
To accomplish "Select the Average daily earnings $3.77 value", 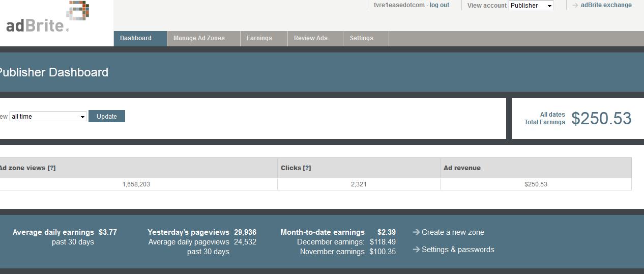I will [x=108, y=232].
